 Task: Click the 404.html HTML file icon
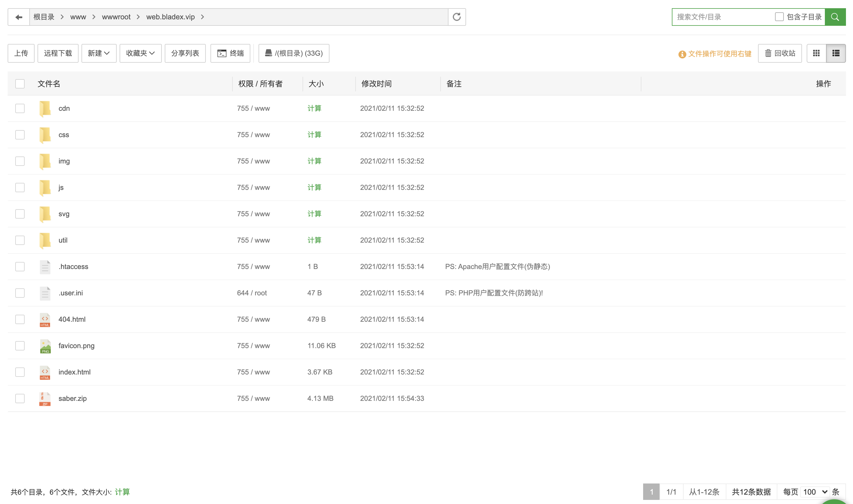(x=45, y=320)
